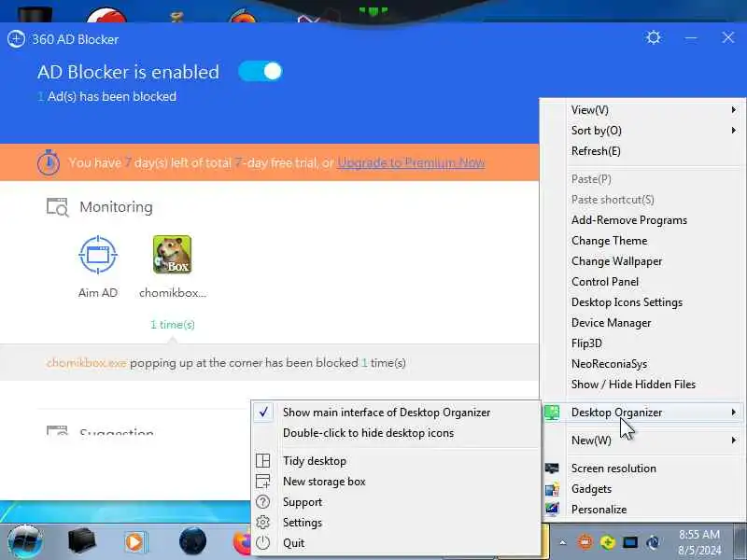Image resolution: width=747 pixels, height=560 pixels.
Task: Open 360 AD Blocker settings gear
Action: pyautogui.click(x=653, y=37)
